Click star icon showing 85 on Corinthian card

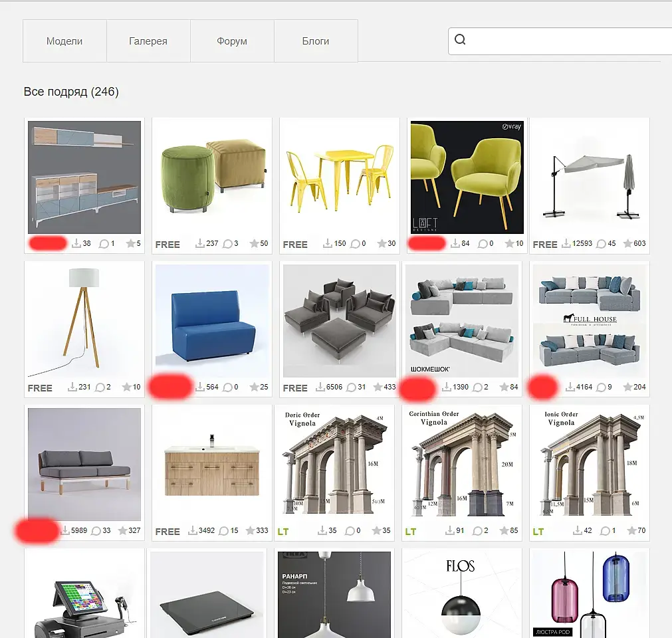tap(504, 530)
